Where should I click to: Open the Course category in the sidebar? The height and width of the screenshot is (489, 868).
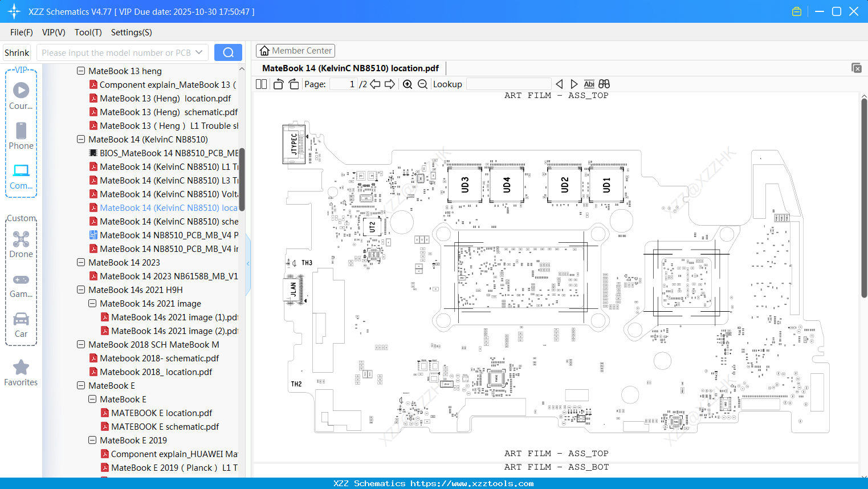point(21,96)
